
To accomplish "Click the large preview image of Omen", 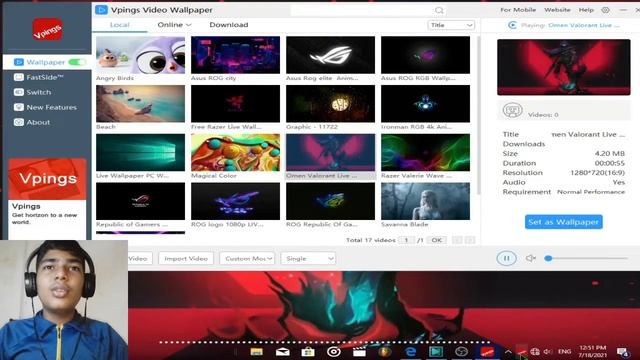I will [563, 67].
